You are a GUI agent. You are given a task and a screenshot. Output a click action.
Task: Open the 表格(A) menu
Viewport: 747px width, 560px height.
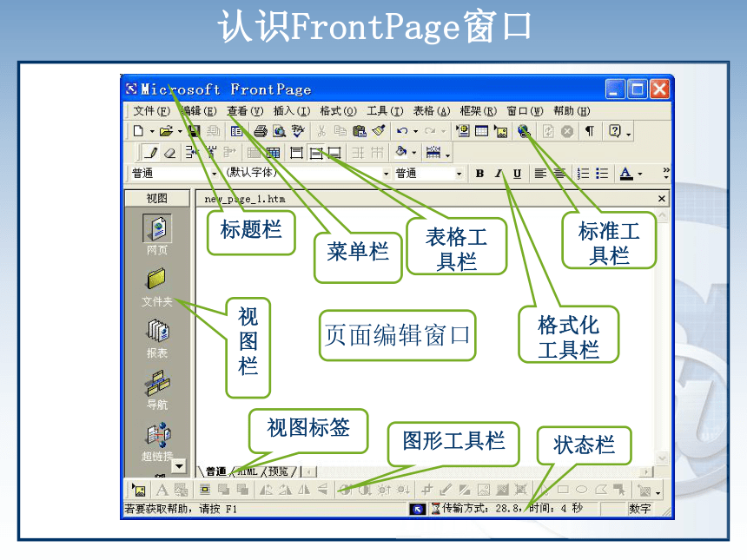(x=432, y=111)
